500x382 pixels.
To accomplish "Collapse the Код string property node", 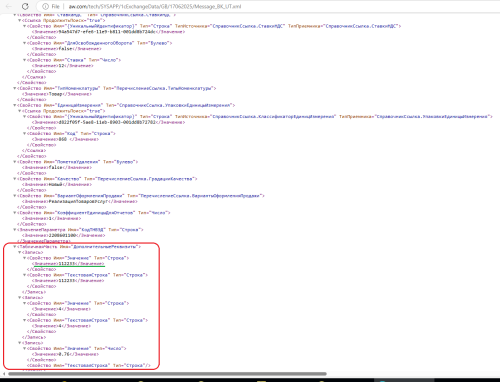I will 24,133.
